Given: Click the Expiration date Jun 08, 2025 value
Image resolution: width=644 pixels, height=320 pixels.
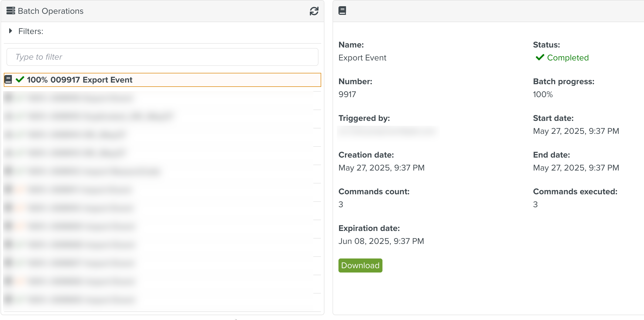Looking at the screenshot, I should pyautogui.click(x=381, y=241).
